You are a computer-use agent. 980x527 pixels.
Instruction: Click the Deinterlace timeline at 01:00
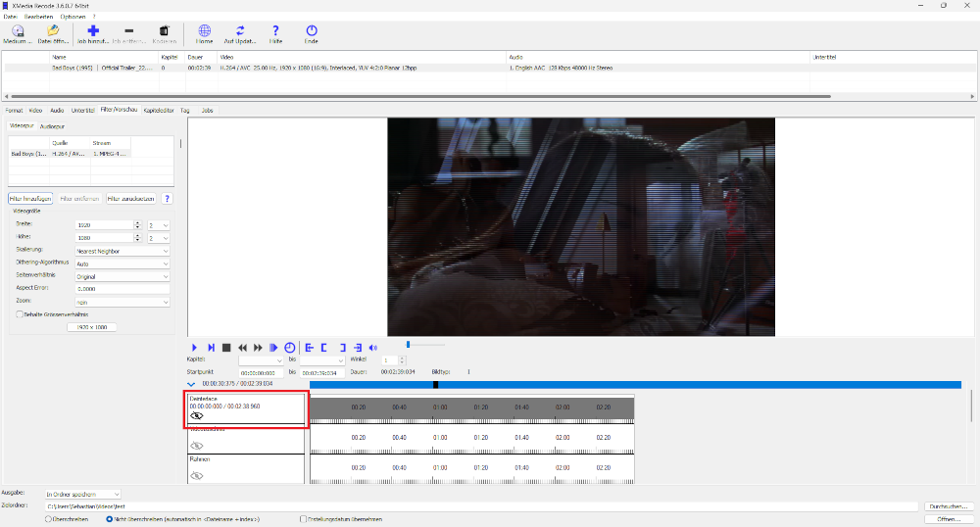click(x=440, y=407)
